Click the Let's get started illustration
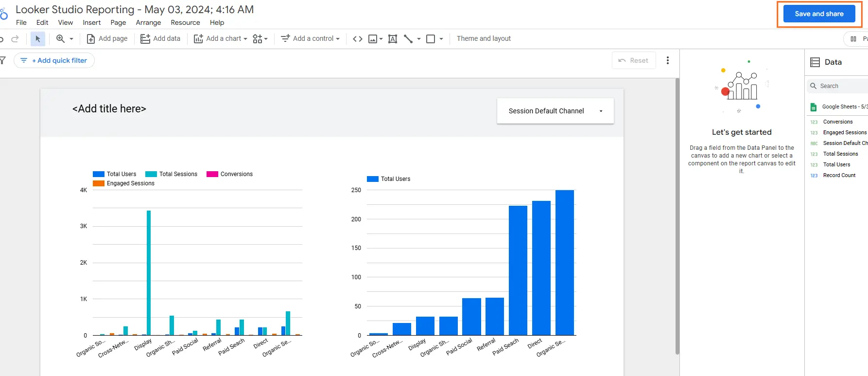 [742, 87]
